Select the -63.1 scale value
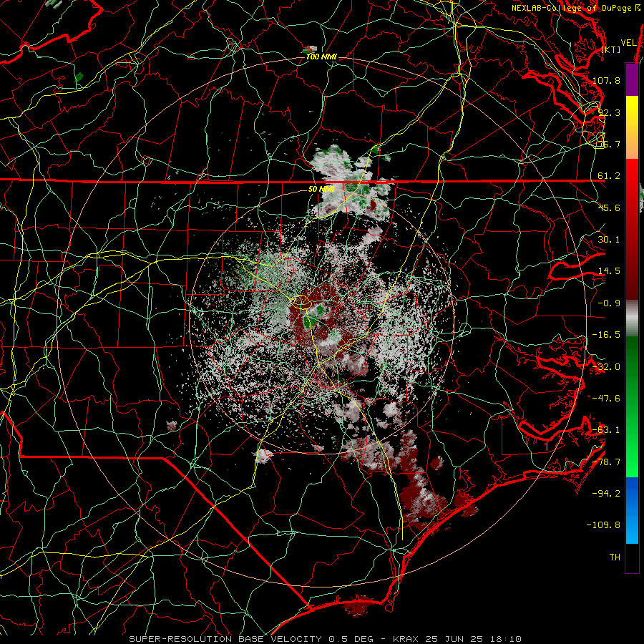 click(x=606, y=430)
